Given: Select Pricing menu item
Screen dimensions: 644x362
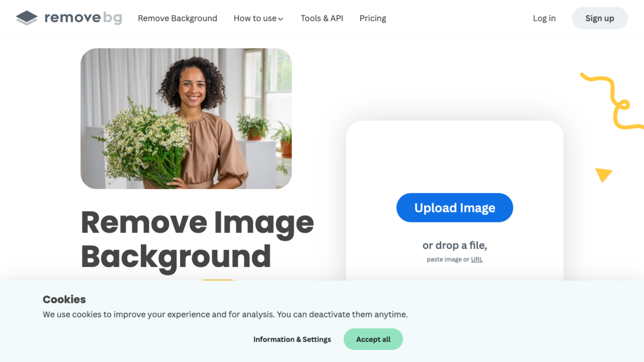Looking at the screenshot, I should tap(373, 18).
